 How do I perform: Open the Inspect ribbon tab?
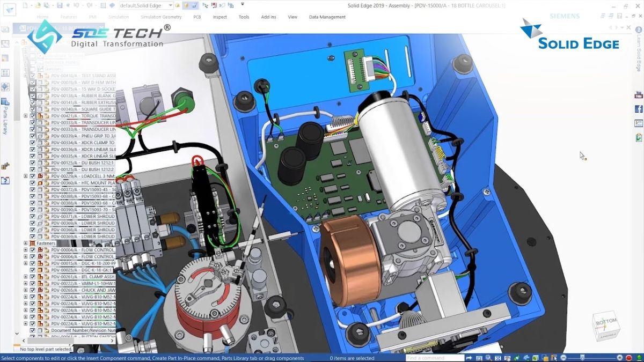point(220,17)
